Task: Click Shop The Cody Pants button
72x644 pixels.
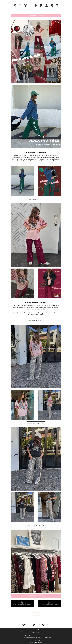Action: (36, 199)
